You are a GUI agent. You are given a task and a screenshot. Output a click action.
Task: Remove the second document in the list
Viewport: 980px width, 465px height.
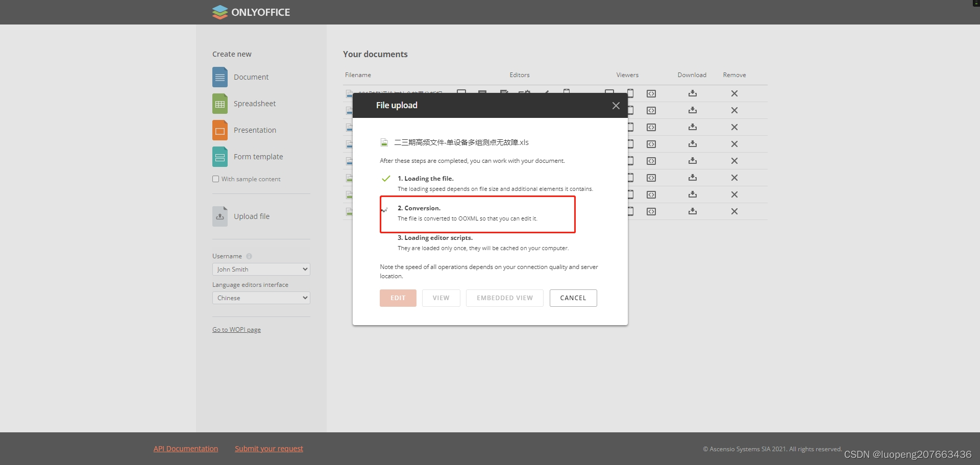(x=734, y=110)
